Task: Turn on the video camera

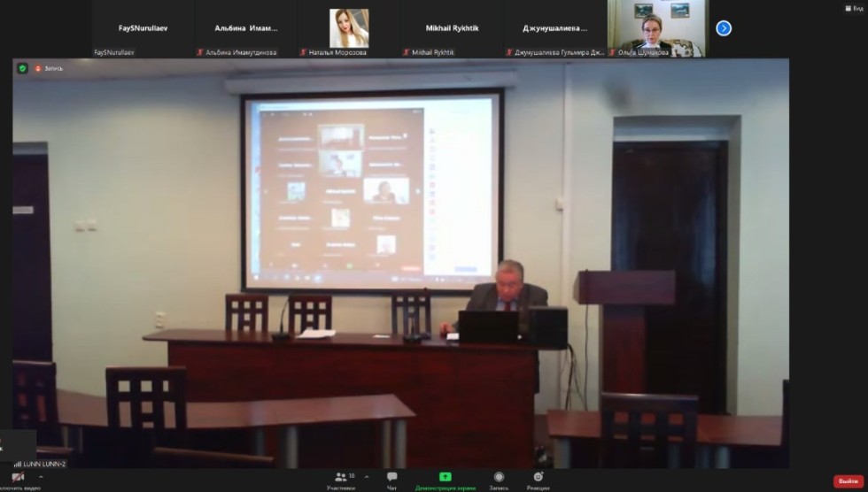Action: [18, 479]
